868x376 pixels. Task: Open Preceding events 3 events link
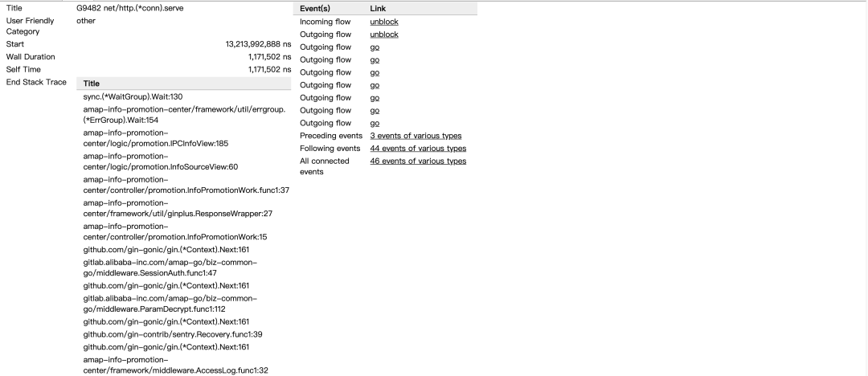(416, 136)
